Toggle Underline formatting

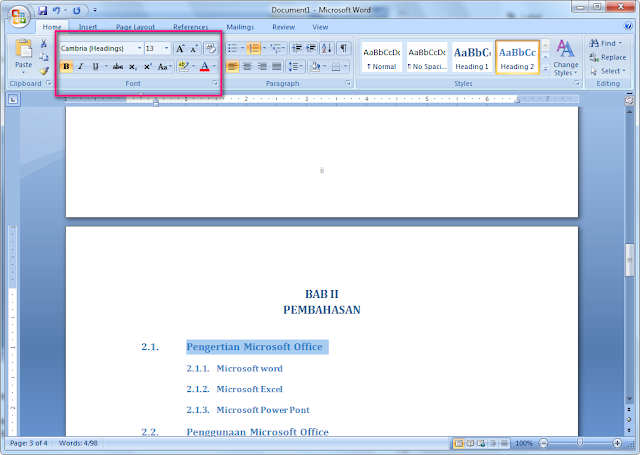[95, 67]
